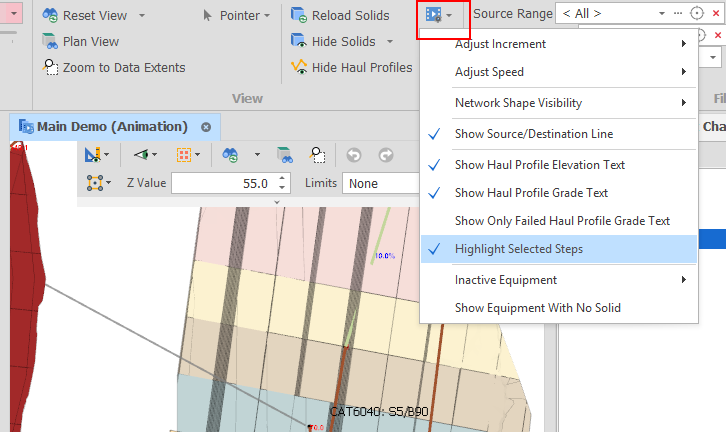Expand the Hide Solids dropdown arrow
726x432 pixels.
pos(390,41)
